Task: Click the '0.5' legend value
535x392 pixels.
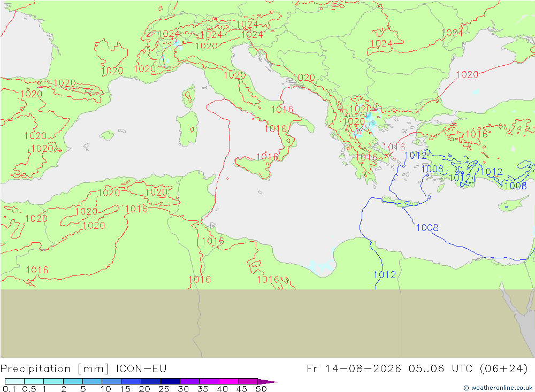Action: (29, 389)
